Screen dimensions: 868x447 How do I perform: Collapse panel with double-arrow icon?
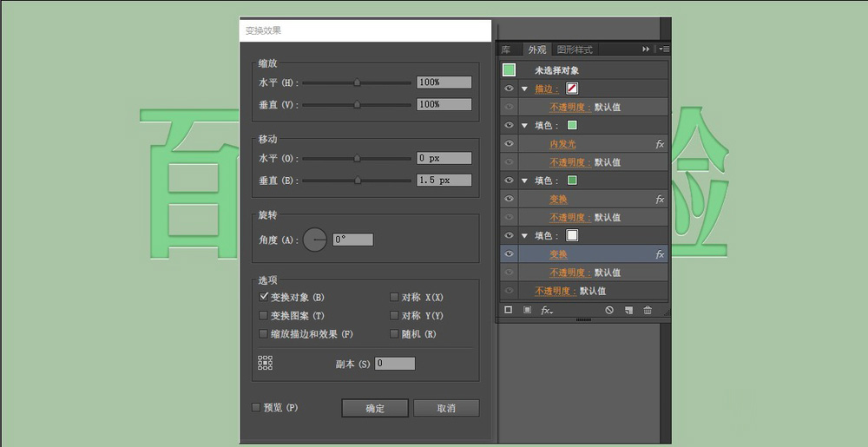coord(646,49)
